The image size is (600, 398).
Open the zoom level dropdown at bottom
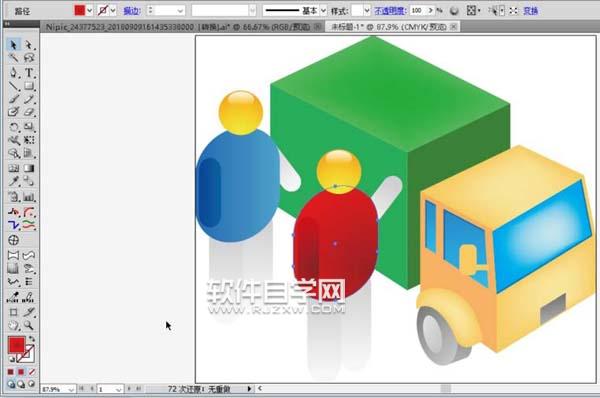point(71,389)
